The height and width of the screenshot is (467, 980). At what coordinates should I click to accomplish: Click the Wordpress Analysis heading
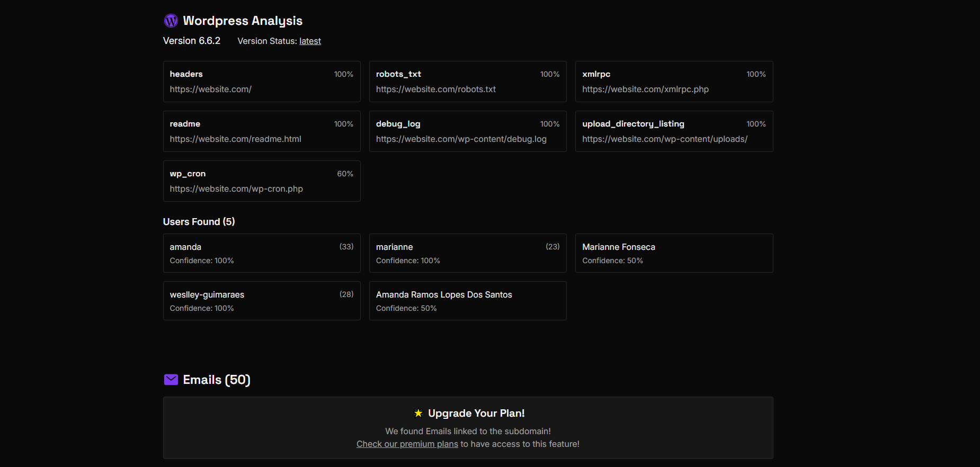pos(243,21)
